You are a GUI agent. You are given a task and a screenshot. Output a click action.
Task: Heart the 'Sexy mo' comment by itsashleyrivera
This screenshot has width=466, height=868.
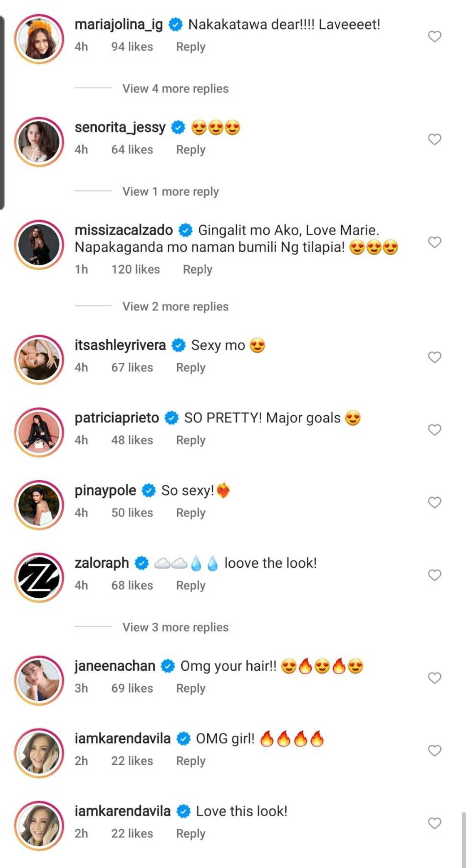pyautogui.click(x=434, y=357)
